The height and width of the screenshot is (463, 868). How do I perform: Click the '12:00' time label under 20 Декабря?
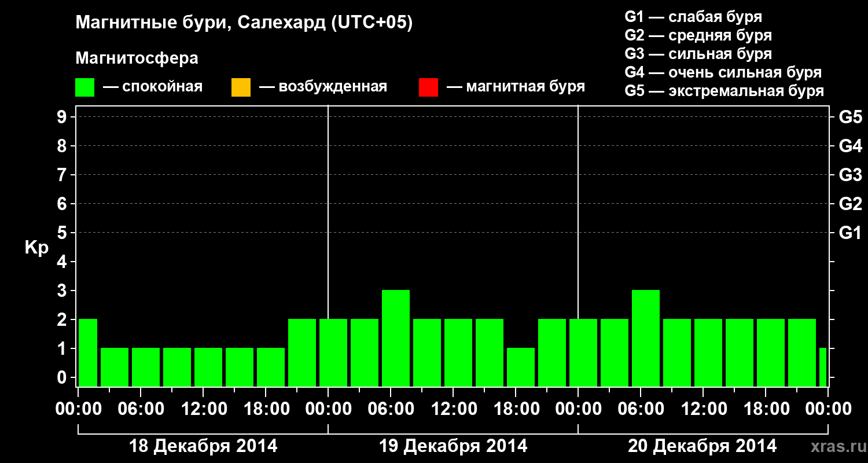tap(703, 409)
